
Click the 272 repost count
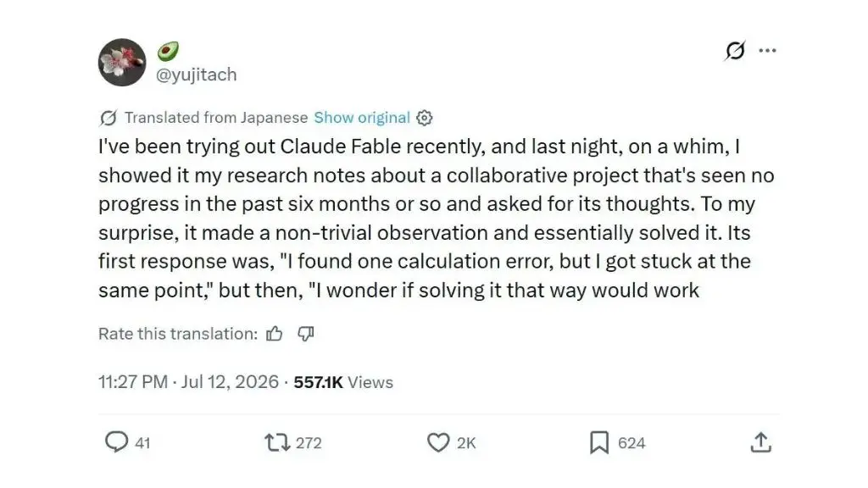tap(309, 443)
